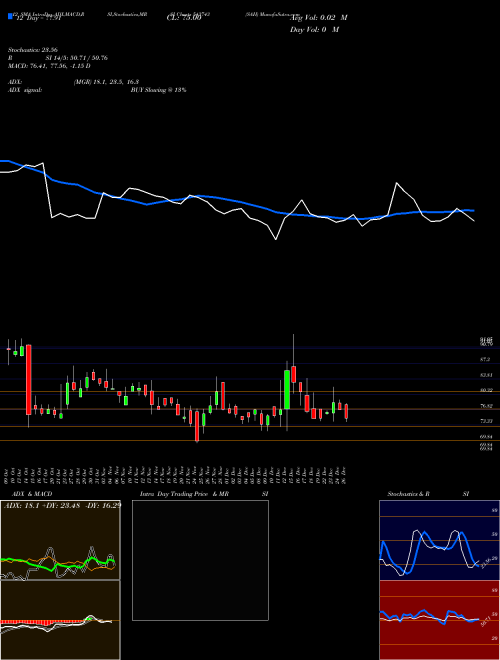Click the 76.82 price axis label
Viewport: 500px width, 660px height.
pos(486,406)
